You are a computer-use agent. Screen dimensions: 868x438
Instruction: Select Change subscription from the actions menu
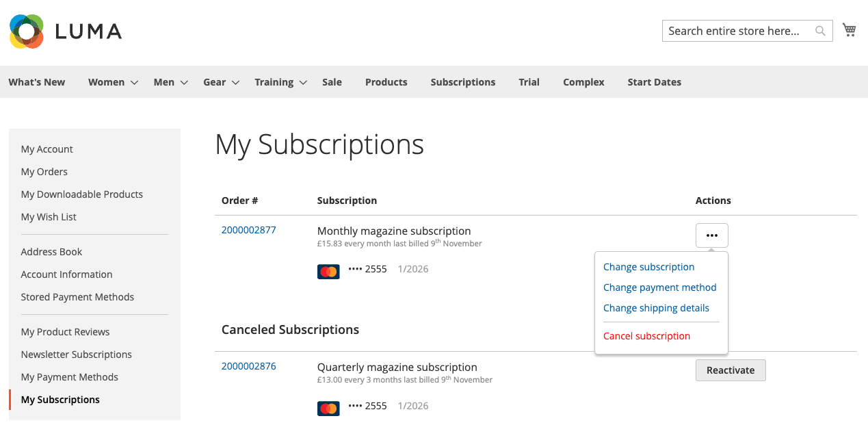point(648,267)
